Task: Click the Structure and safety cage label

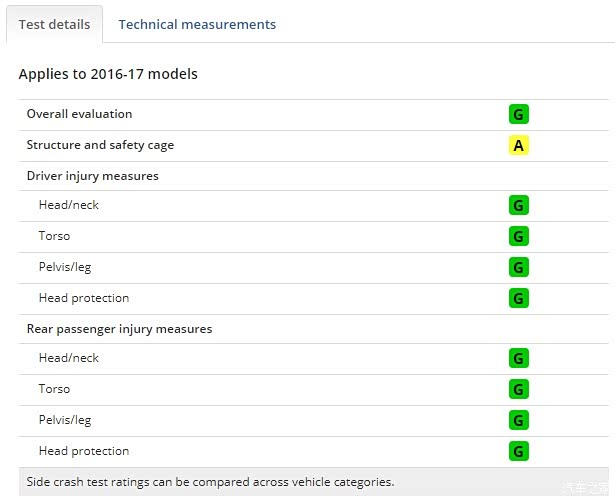Action: 100,145
